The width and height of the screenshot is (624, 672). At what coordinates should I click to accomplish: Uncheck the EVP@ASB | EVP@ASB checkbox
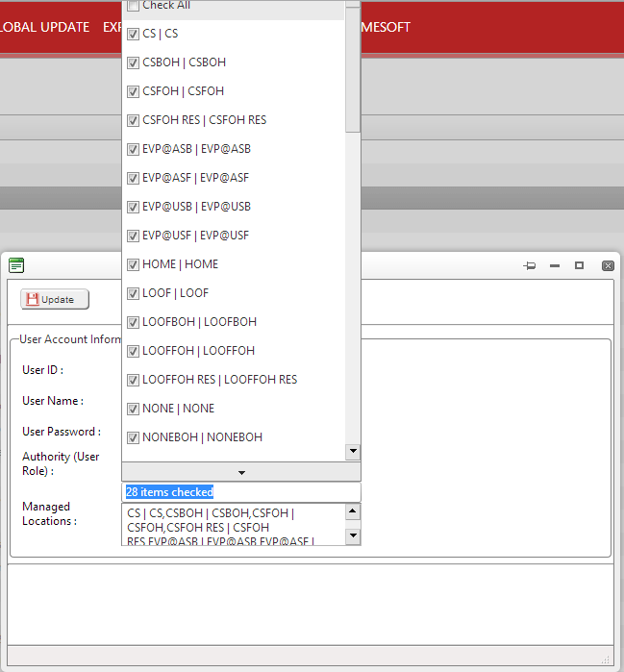pos(133,149)
